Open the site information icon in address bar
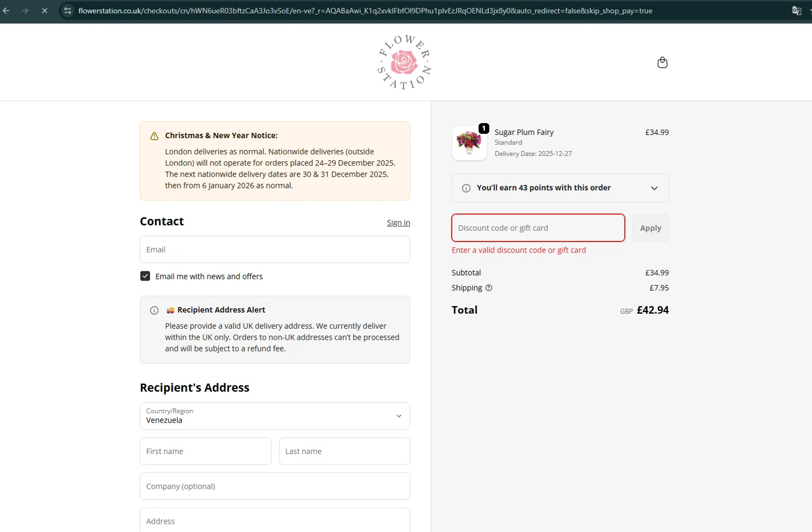This screenshot has height=532, width=812. point(68,10)
